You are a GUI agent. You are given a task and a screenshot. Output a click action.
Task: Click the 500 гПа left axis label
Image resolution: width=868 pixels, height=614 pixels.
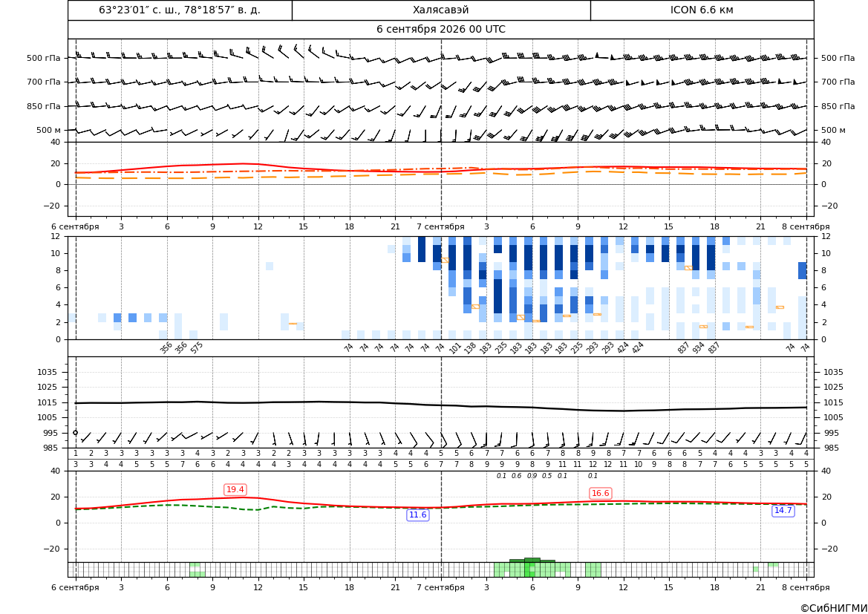[44, 58]
